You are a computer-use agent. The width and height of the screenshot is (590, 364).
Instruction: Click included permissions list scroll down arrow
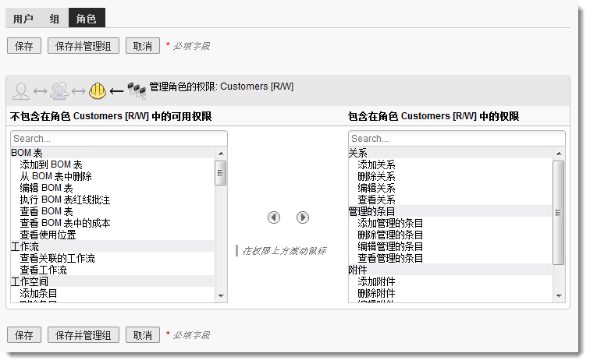[559, 296]
